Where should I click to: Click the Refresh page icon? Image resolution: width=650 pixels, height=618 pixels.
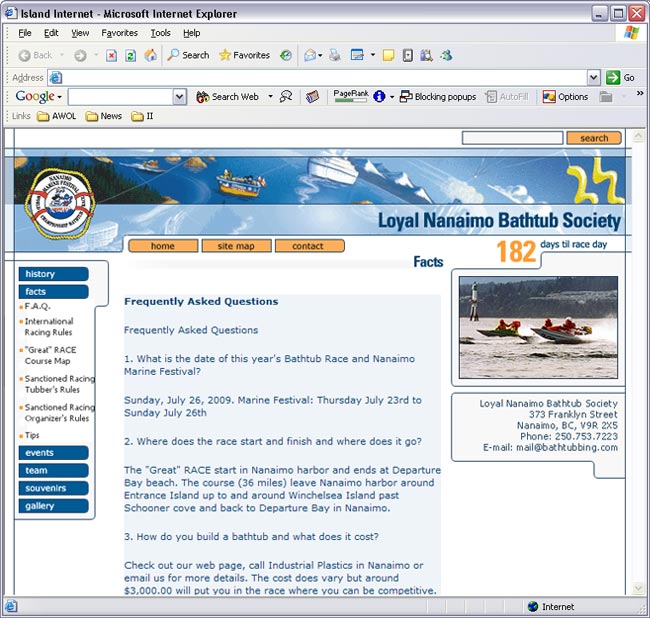(131, 55)
